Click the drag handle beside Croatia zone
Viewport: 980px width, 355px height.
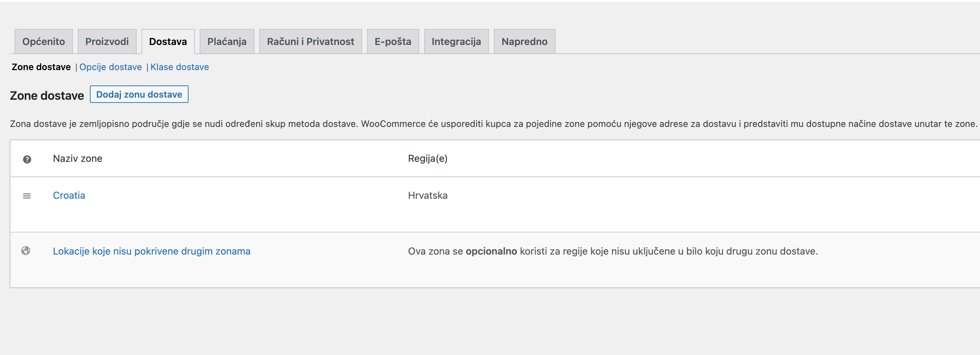click(x=26, y=196)
